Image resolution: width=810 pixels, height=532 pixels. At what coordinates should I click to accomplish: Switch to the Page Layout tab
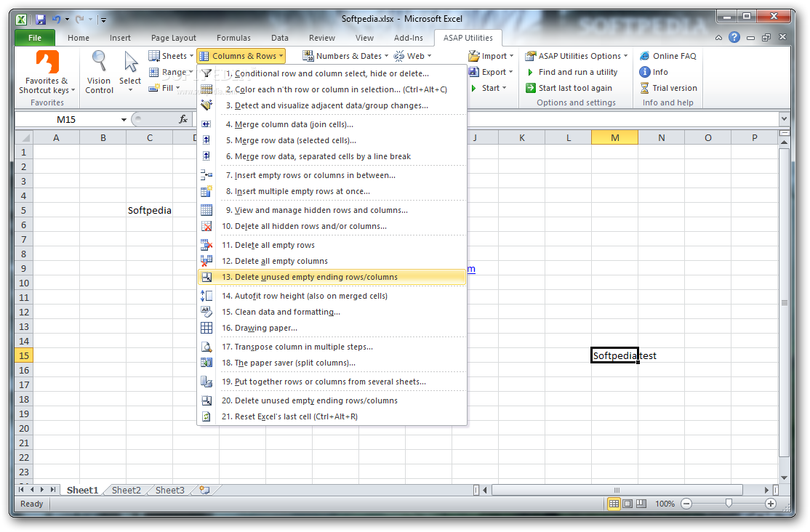click(174, 38)
